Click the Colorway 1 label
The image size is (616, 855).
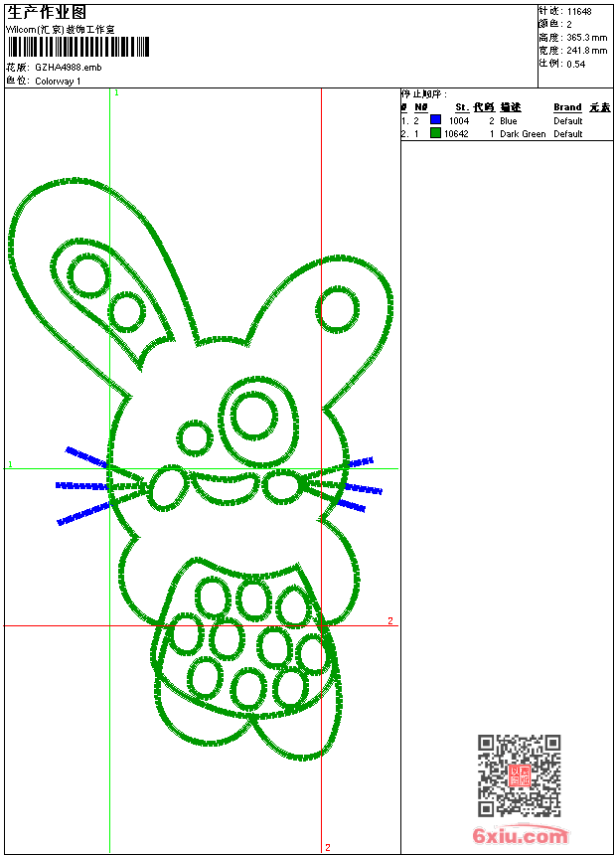(58, 81)
